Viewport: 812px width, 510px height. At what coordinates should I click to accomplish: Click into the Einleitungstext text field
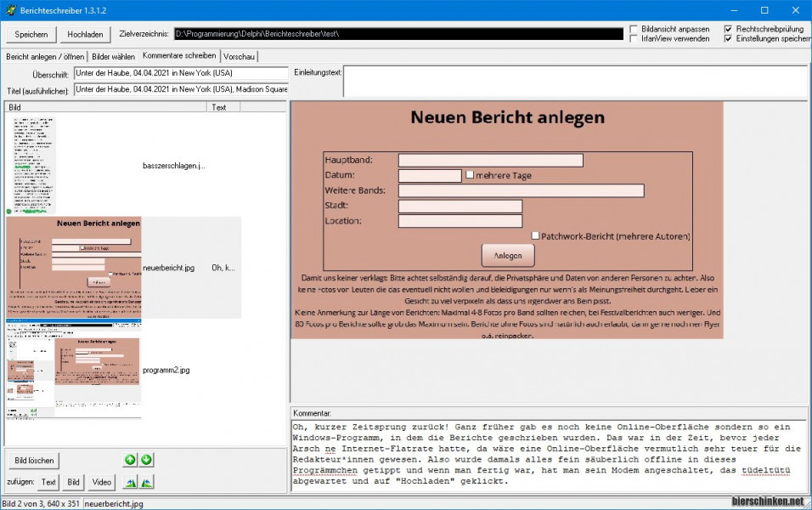pyautogui.click(x=574, y=82)
